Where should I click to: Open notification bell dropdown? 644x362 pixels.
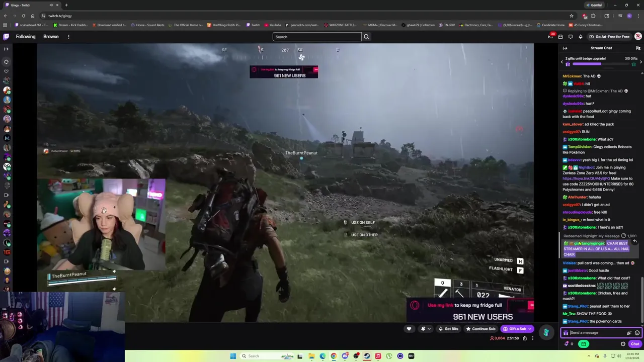(425, 329)
